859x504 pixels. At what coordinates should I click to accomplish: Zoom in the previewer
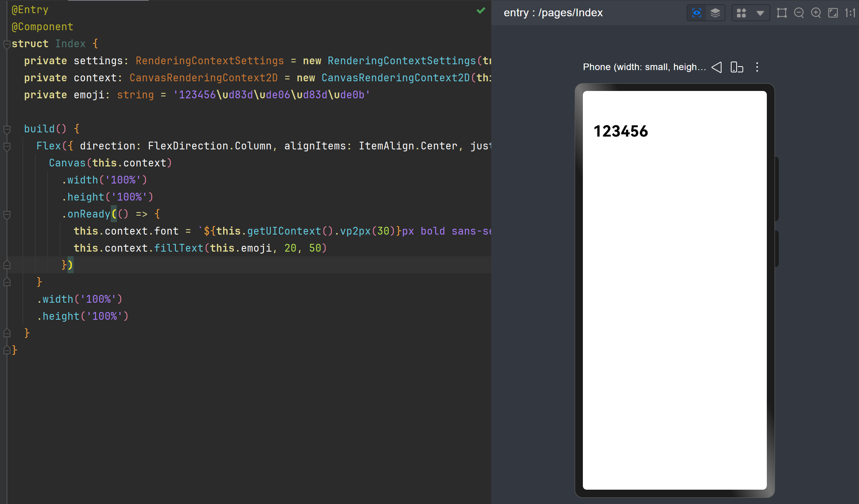tap(816, 13)
